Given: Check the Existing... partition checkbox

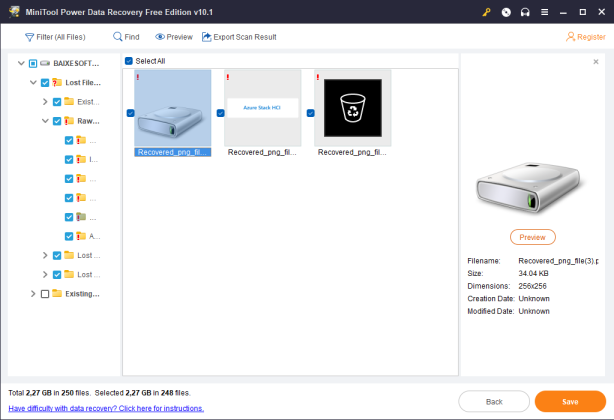Looking at the screenshot, I should click(x=45, y=294).
